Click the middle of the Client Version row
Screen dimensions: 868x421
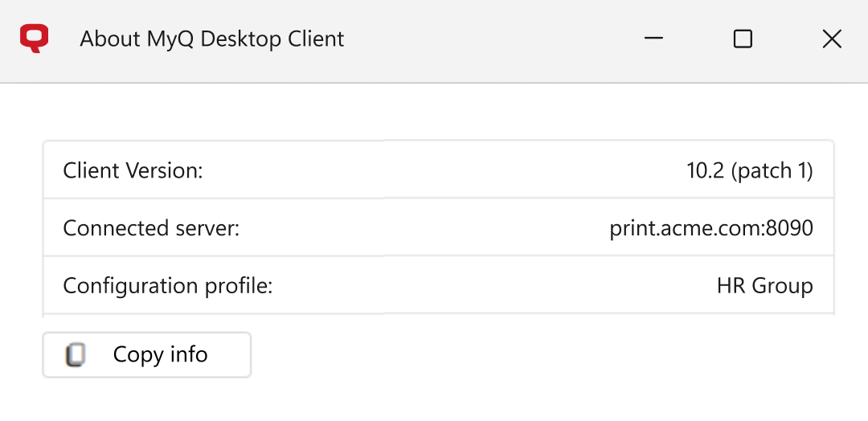click(x=438, y=170)
